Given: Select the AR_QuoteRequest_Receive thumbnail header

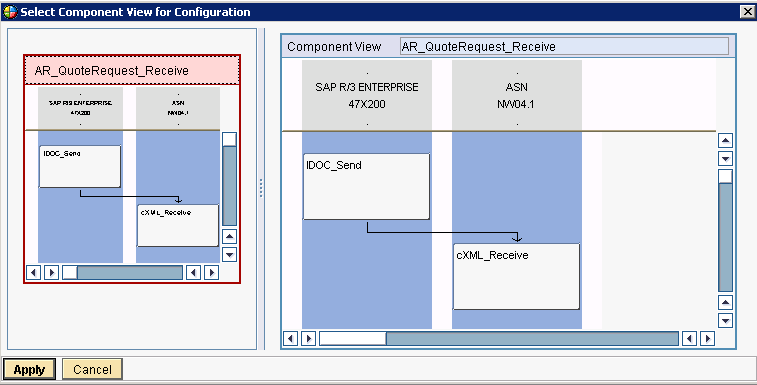Looking at the screenshot, I should coord(132,71).
